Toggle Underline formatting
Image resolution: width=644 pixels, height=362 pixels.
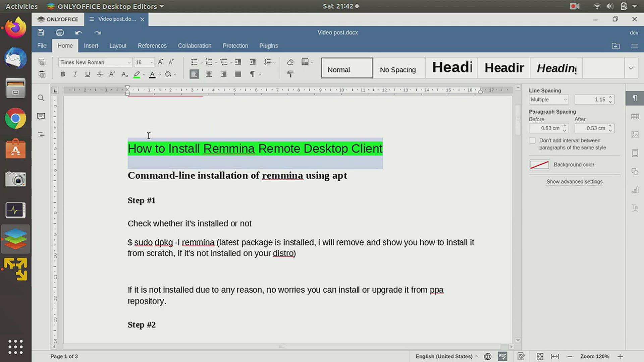pyautogui.click(x=88, y=74)
